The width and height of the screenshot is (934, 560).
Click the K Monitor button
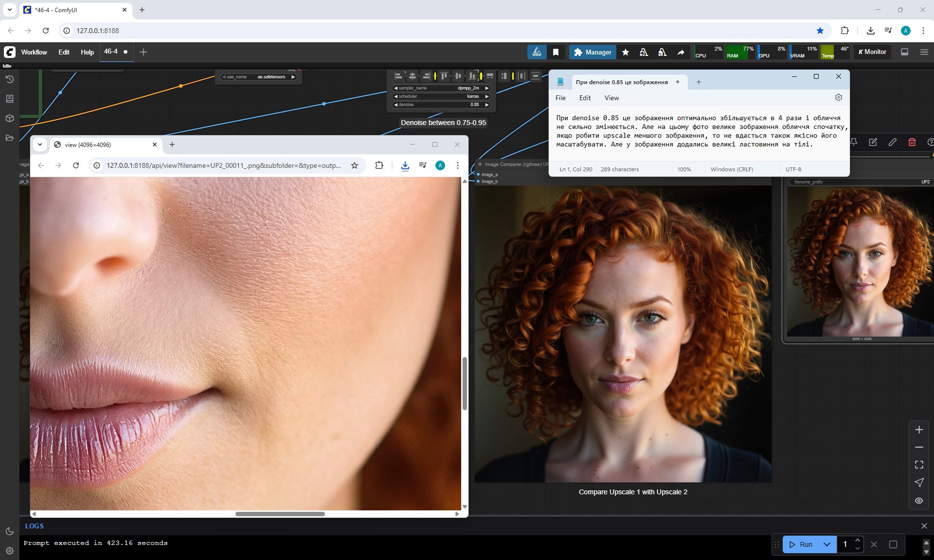[872, 52]
